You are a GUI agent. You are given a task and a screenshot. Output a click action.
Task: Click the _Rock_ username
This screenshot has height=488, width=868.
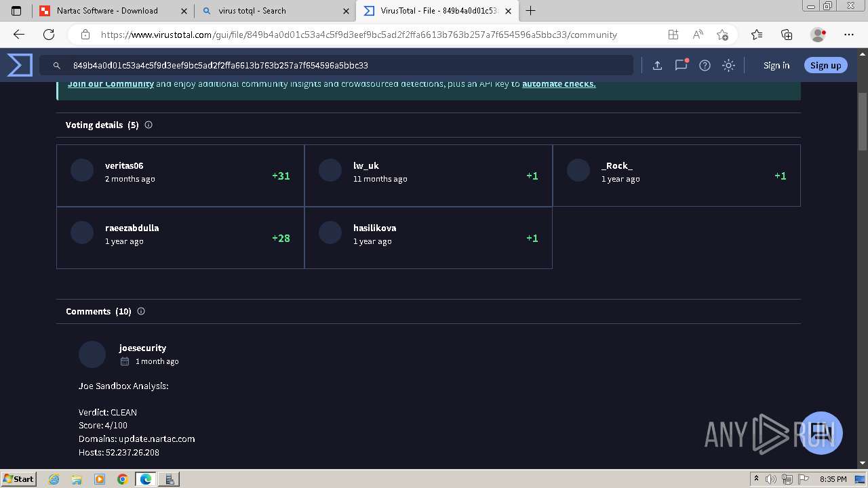pyautogui.click(x=617, y=165)
